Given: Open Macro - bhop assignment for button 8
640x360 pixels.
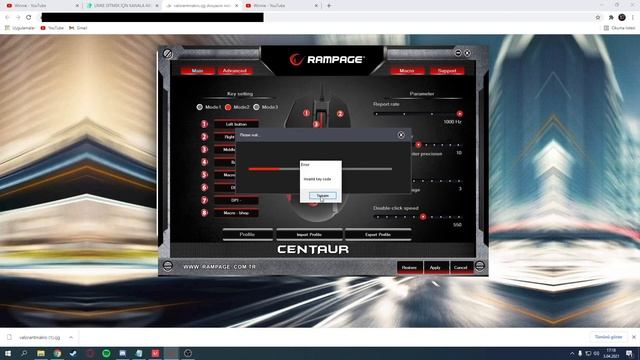Looking at the screenshot, I should coord(236,213).
